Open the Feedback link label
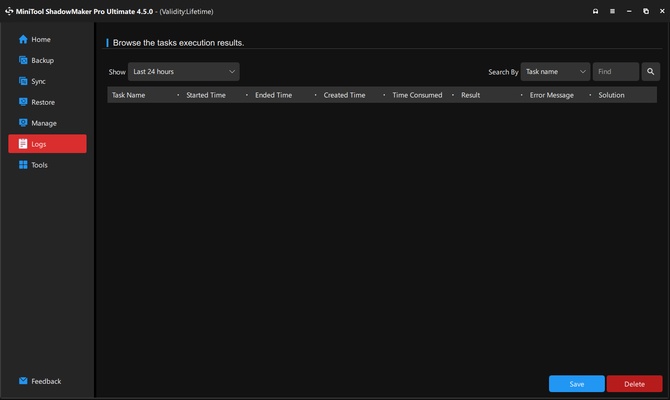670x400 pixels. pyautogui.click(x=46, y=381)
